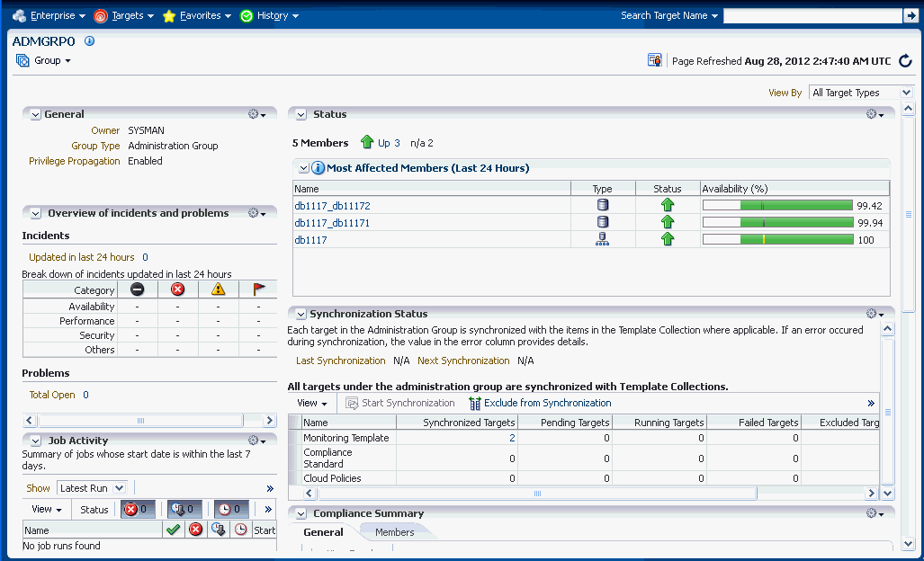Click the clock column header in jobs table
The height and width of the screenshot is (561, 924).
(x=240, y=530)
